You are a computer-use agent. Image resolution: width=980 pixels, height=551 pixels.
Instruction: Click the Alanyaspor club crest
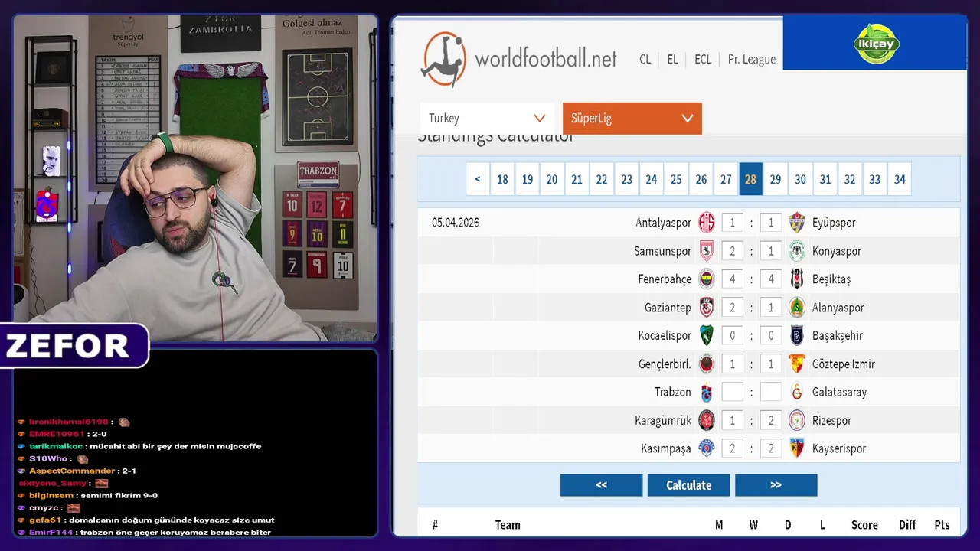pyautogui.click(x=797, y=308)
